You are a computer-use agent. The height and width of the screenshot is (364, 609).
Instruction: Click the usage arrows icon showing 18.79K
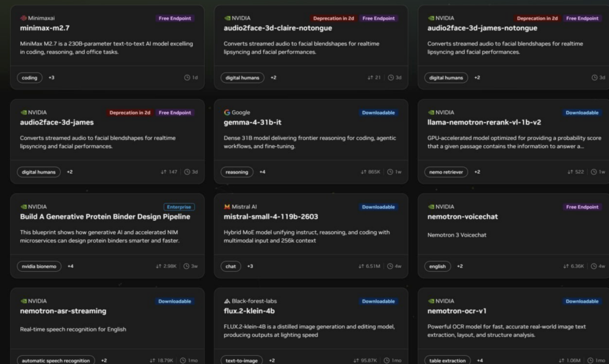click(153, 360)
